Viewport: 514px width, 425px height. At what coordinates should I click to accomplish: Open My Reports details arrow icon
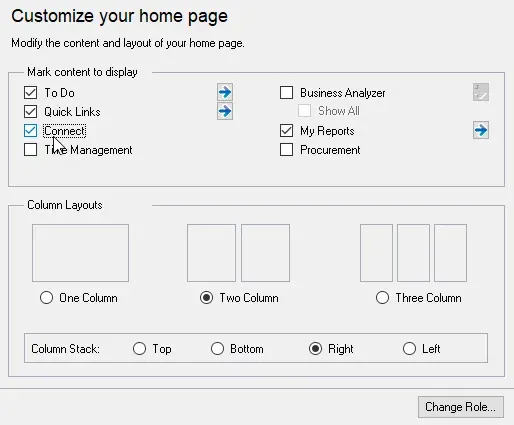[481, 130]
